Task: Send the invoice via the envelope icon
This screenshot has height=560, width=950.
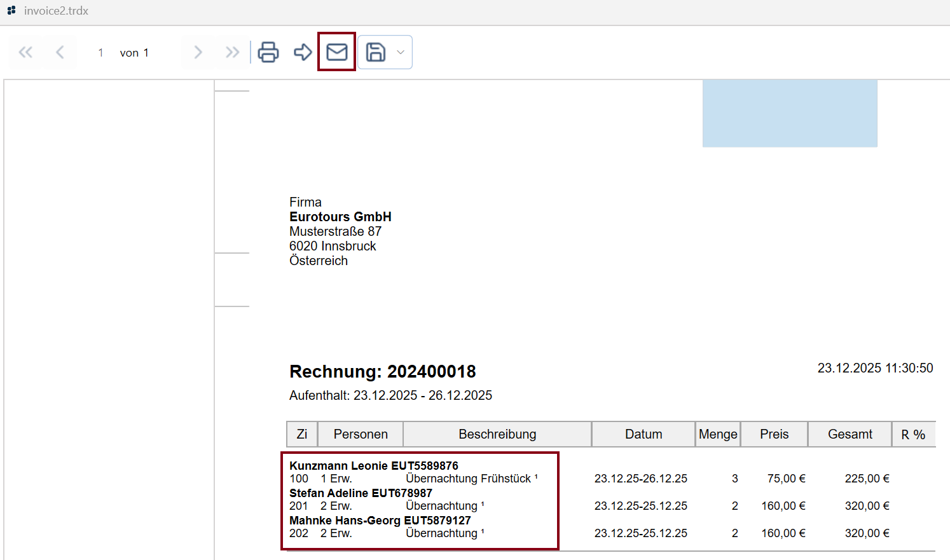Action: pyautogui.click(x=336, y=52)
